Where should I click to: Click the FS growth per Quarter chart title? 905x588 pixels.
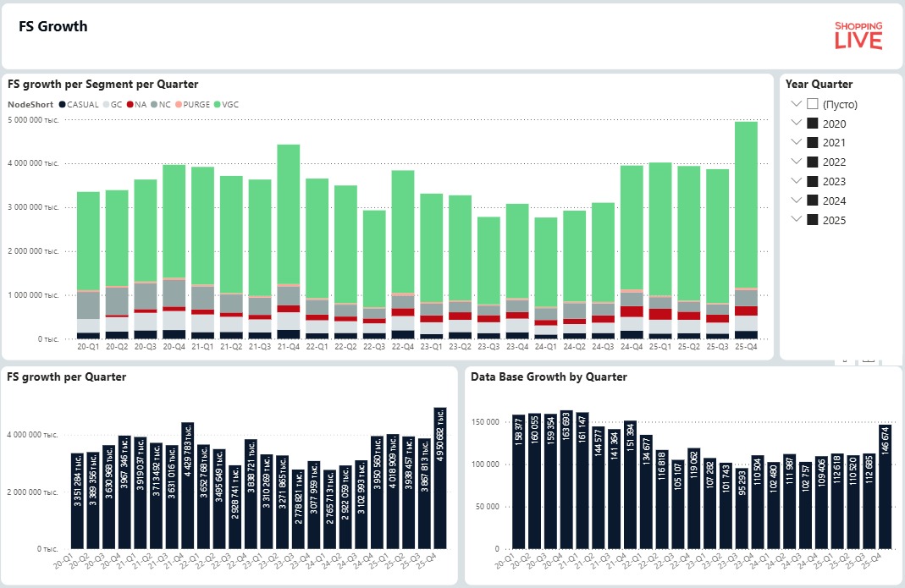66,376
